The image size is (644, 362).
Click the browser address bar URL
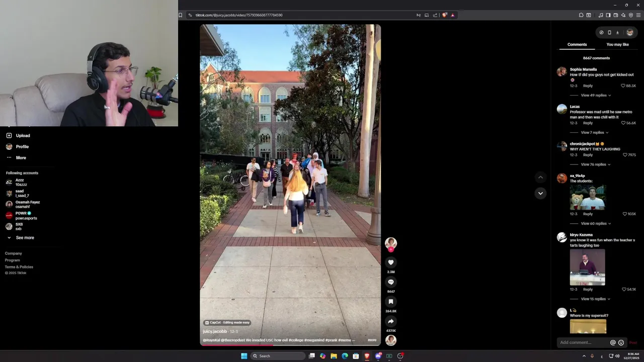pos(239,15)
